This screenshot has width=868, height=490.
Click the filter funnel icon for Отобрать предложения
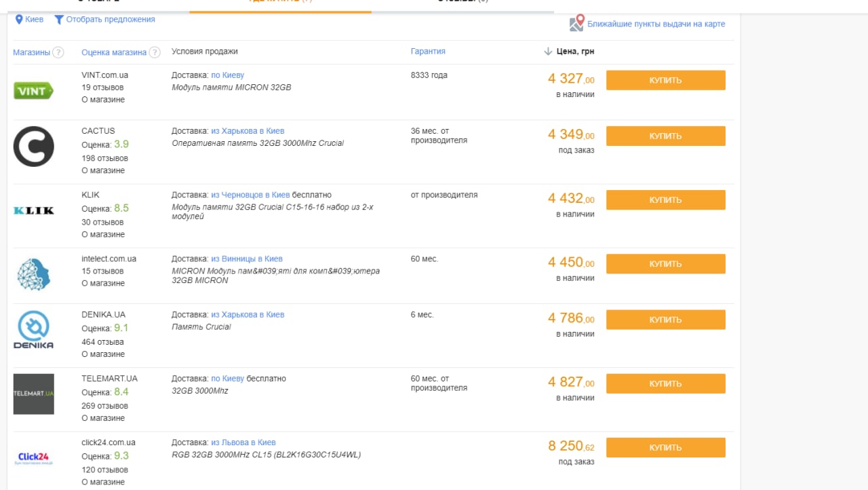(x=59, y=20)
